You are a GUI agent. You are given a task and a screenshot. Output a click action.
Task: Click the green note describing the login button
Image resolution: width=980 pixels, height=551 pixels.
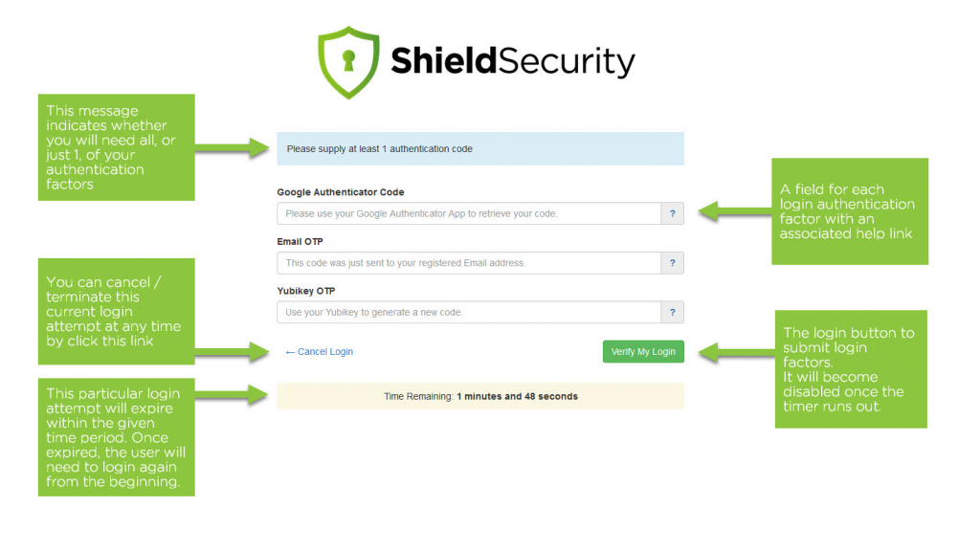point(851,369)
